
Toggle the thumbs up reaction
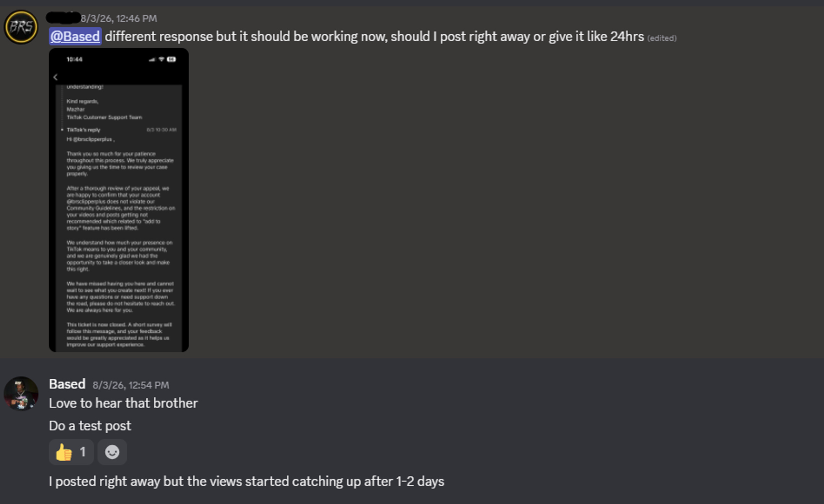71,452
